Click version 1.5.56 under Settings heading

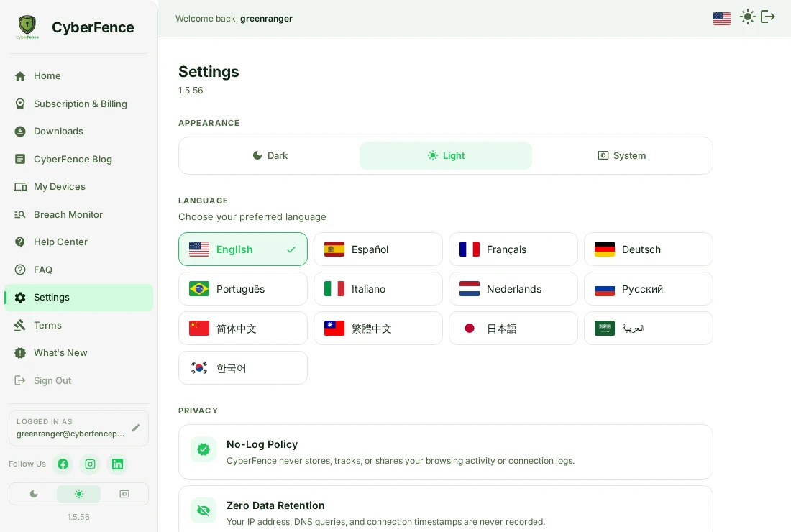pos(191,91)
